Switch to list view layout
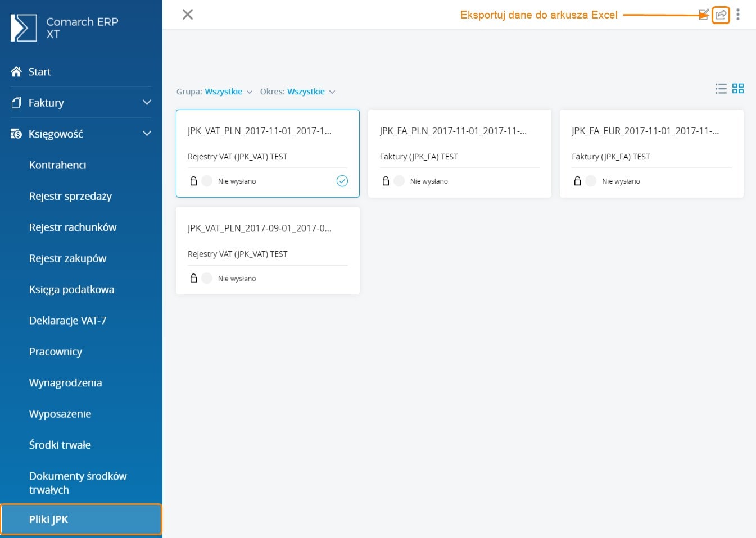 click(721, 89)
